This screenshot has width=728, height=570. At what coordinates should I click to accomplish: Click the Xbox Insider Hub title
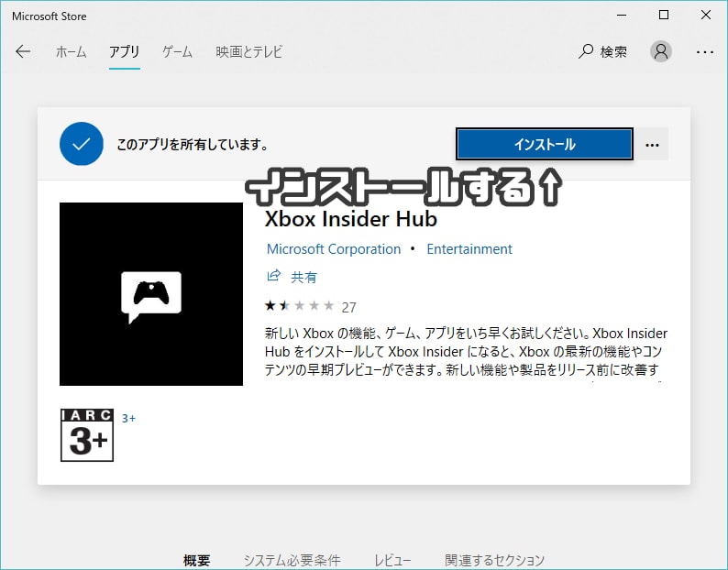point(351,219)
